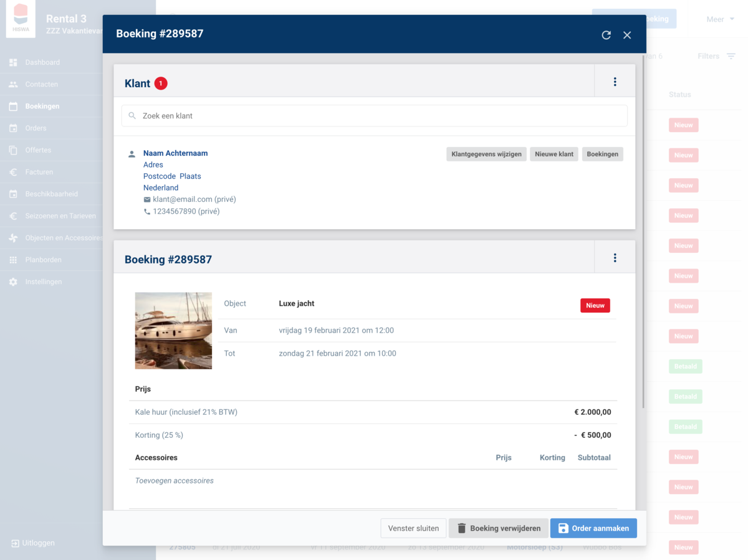Click the trash icon on Boeking verwijderen

click(x=462, y=528)
